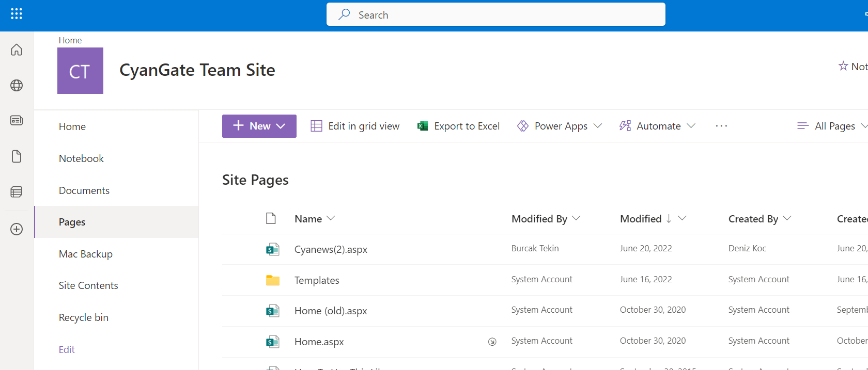
Task: Click the Search input box
Action: pos(496,15)
